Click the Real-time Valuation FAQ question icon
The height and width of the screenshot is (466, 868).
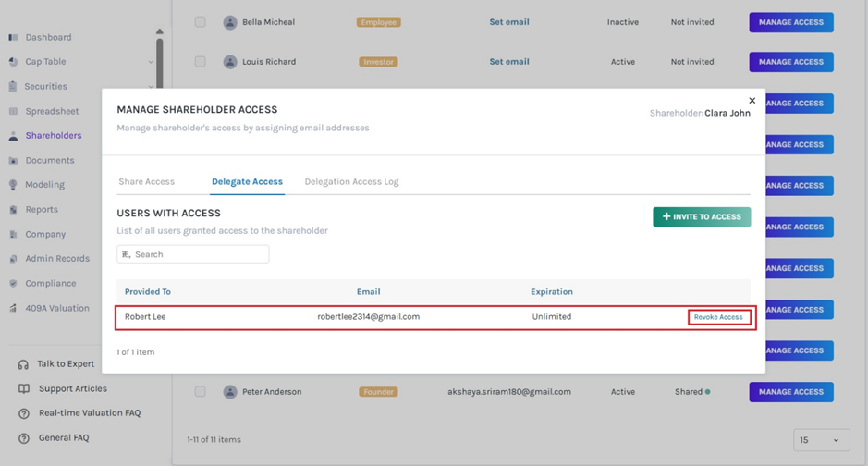(x=24, y=413)
